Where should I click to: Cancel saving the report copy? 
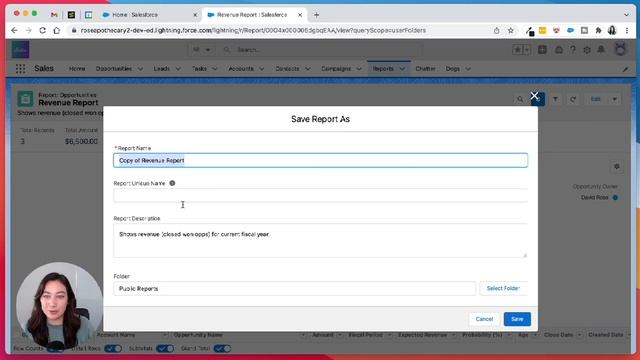(x=484, y=319)
